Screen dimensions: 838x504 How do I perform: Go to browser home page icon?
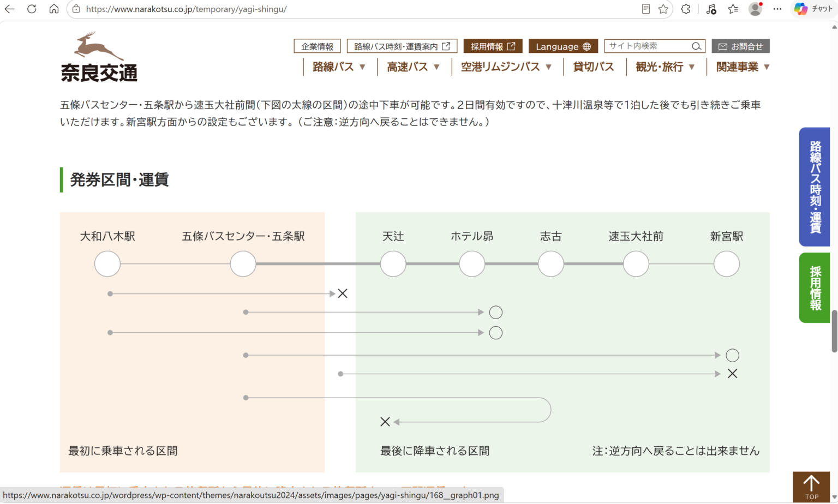click(53, 9)
